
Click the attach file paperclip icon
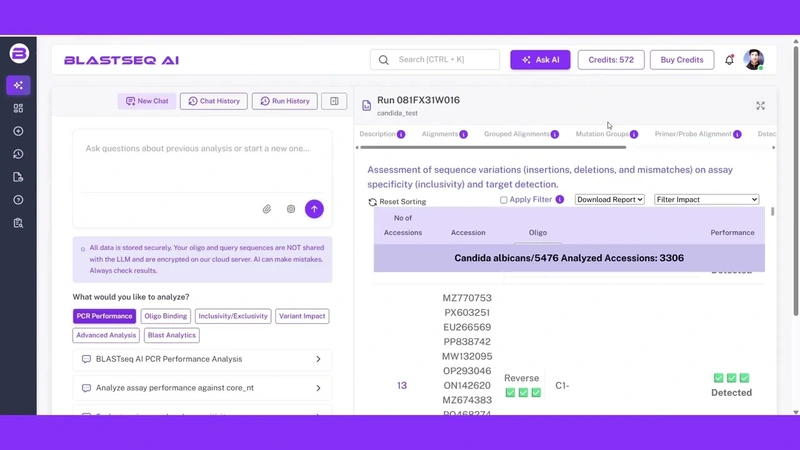[x=267, y=209]
